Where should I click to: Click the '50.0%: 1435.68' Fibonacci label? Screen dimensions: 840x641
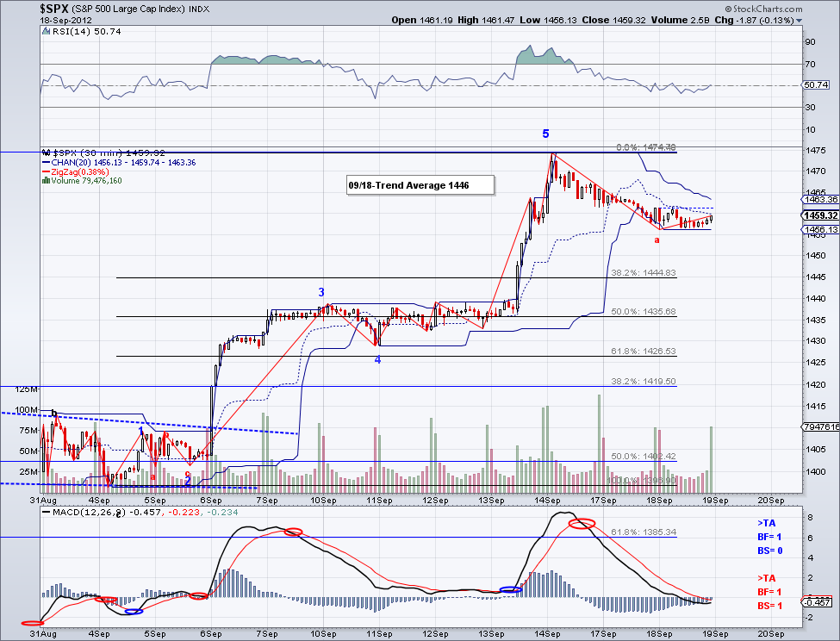pyautogui.click(x=644, y=311)
